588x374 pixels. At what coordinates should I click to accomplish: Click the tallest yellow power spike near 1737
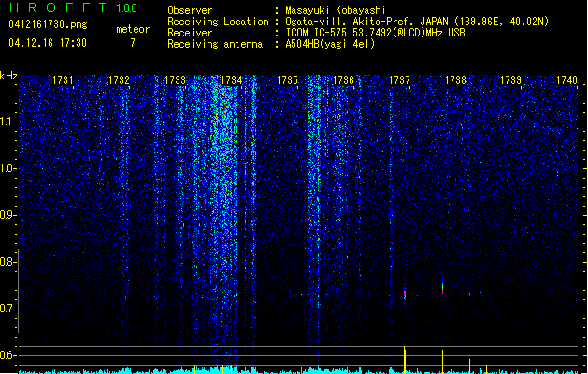pyautogui.click(x=405, y=360)
